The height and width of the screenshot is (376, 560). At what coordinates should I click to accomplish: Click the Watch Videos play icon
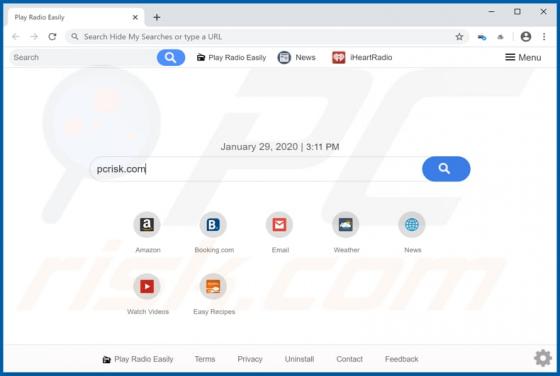point(147,286)
